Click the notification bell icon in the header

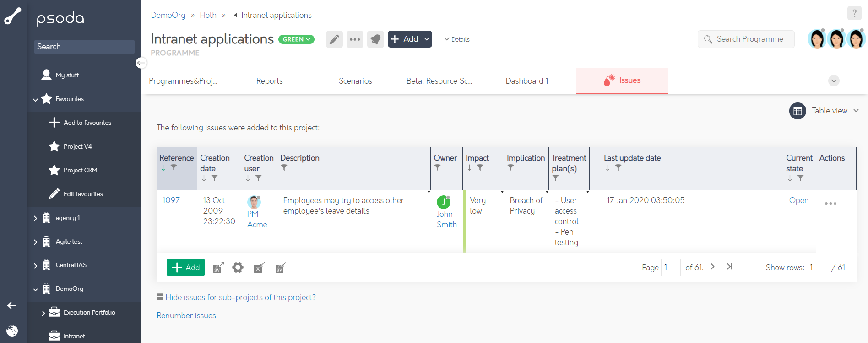(x=375, y=39)
